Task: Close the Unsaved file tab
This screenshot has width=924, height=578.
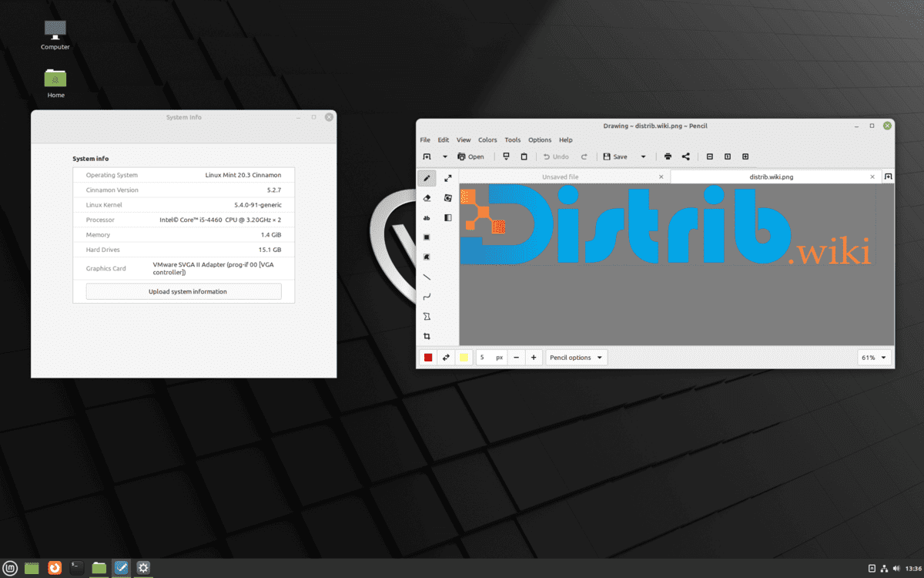Action: tap(661, 176)
